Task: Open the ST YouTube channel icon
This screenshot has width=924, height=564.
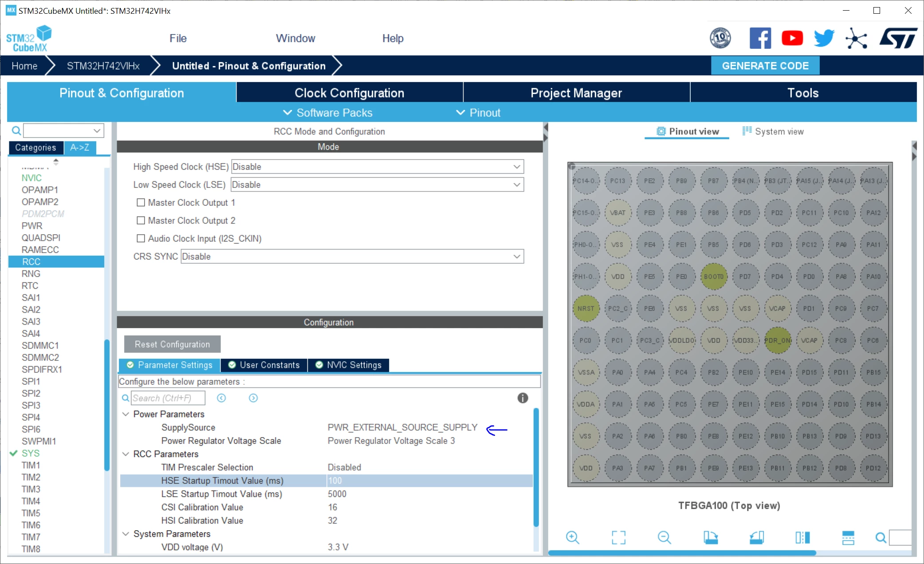Action: tap(792, 38)
